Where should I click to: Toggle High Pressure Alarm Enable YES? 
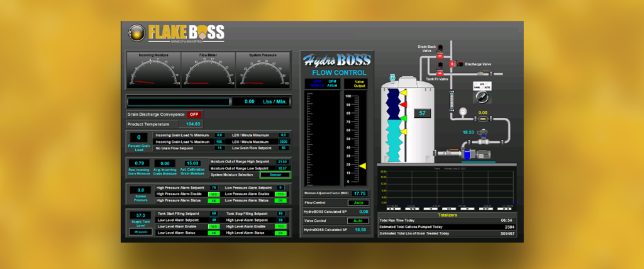point(214,194)
